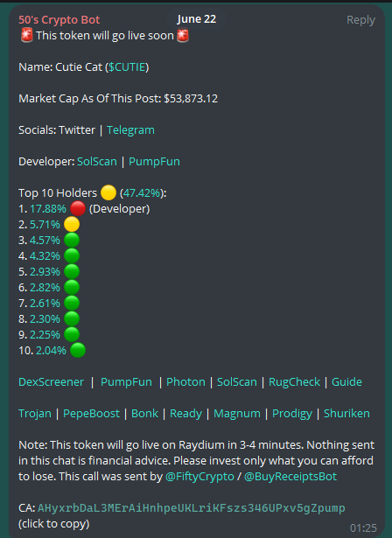Open holder 6's 2.82% link
Viewport: 392px width, 538px height.
pos(45,288)
